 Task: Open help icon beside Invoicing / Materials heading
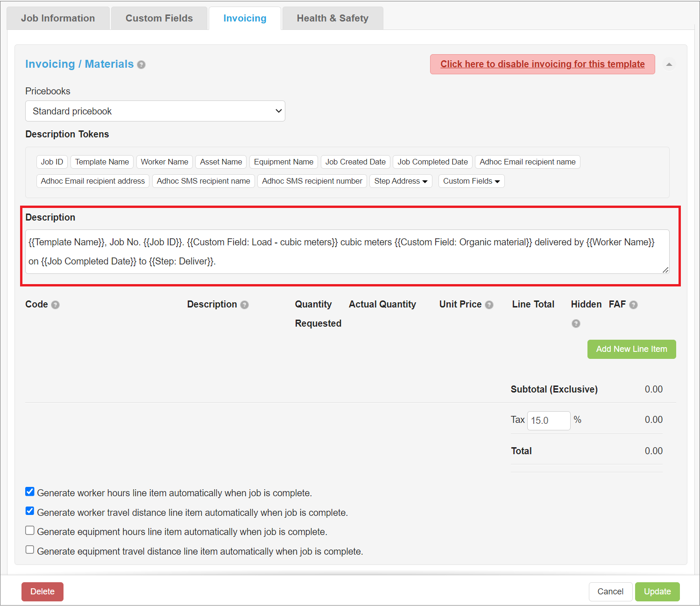[141, 65]
